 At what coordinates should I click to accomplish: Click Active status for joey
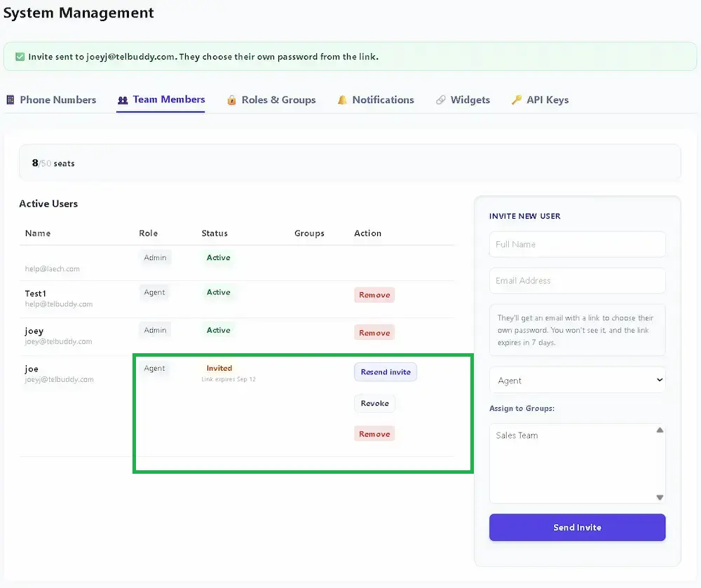(219, 330)
